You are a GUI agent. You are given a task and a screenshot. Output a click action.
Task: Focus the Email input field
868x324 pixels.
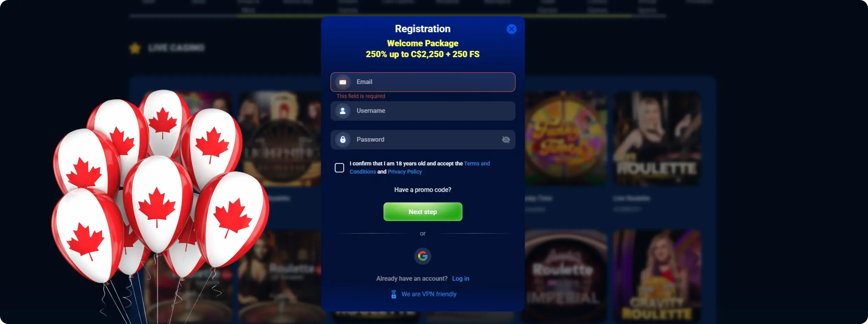pos(422,82)
